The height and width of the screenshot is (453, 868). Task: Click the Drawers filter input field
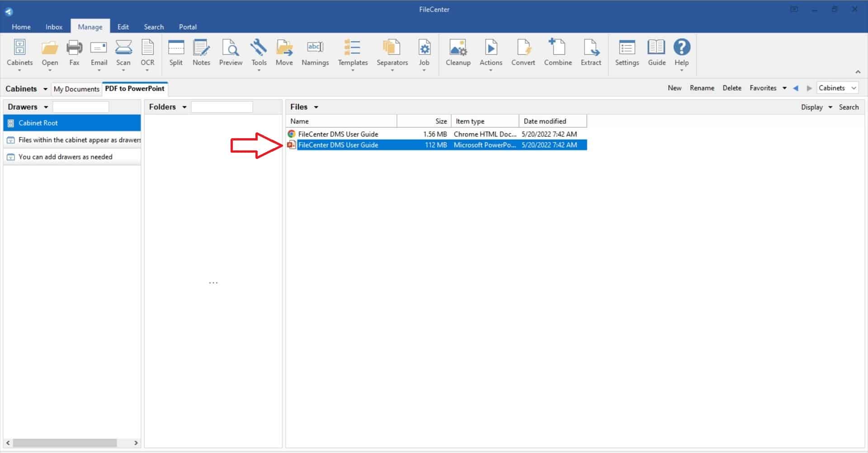pos(80,107)
